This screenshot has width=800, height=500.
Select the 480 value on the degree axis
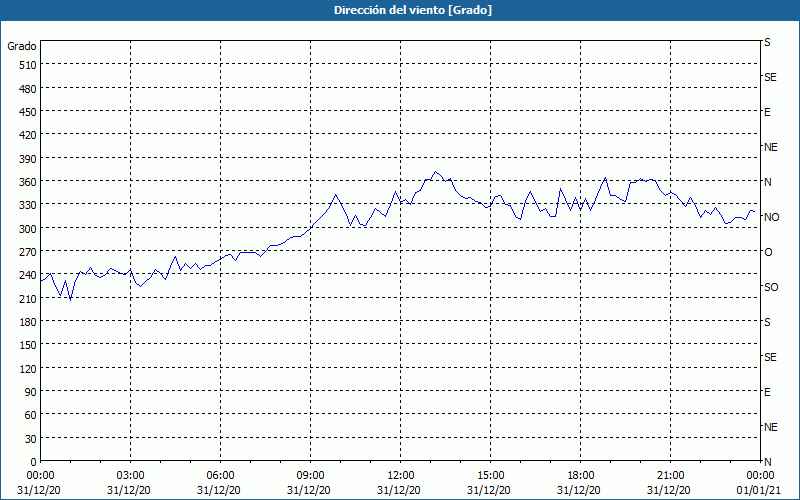click(x=29, y=89)
